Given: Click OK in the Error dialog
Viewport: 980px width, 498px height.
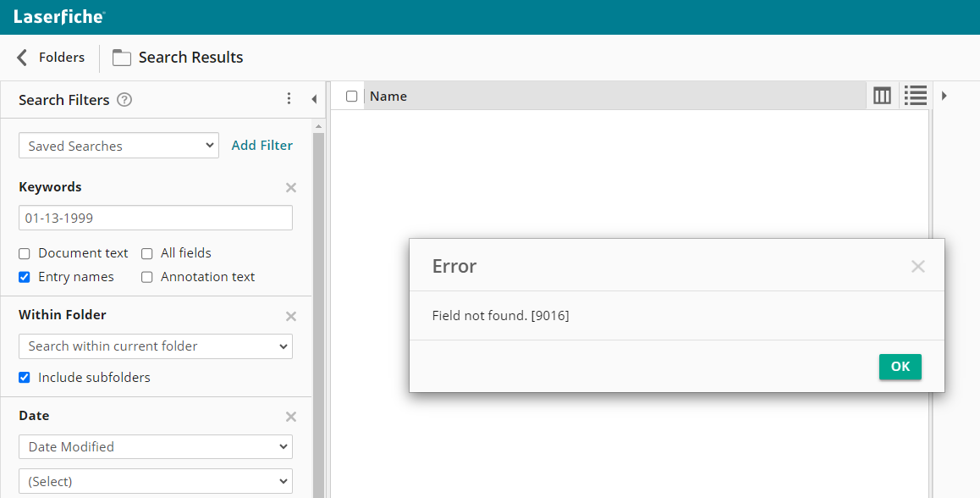Looking at the screenshot, I should tap(900, 367).
